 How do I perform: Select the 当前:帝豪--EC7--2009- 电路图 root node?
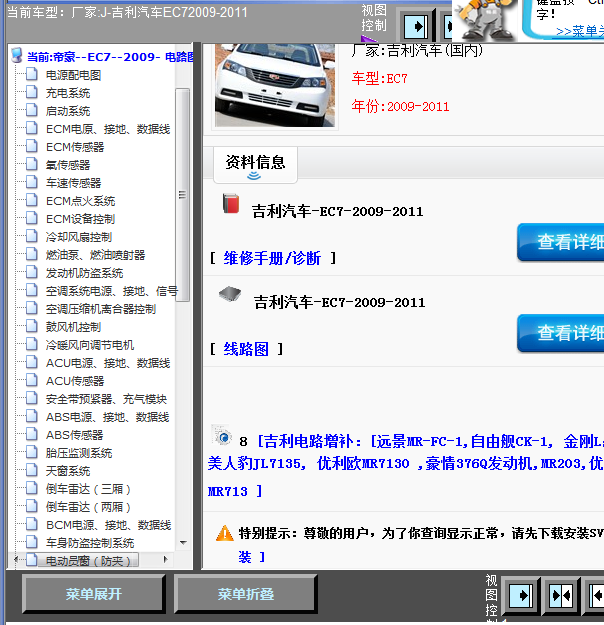[110, 57]
